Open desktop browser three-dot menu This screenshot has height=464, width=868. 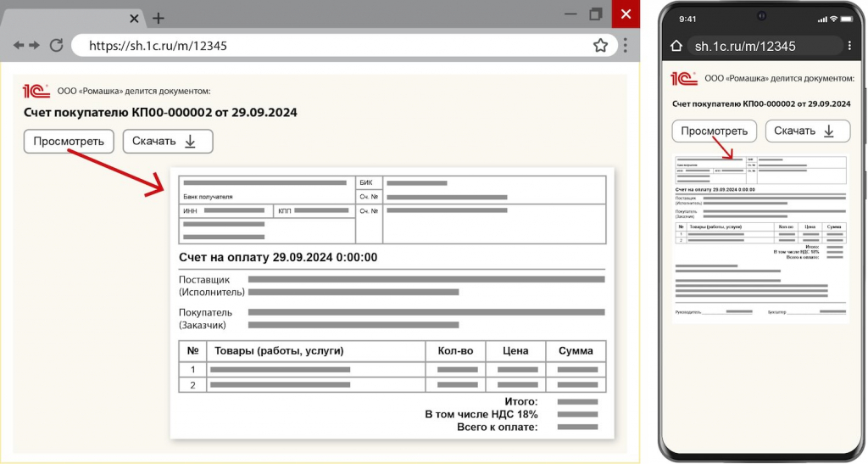(x=626, y=46)
